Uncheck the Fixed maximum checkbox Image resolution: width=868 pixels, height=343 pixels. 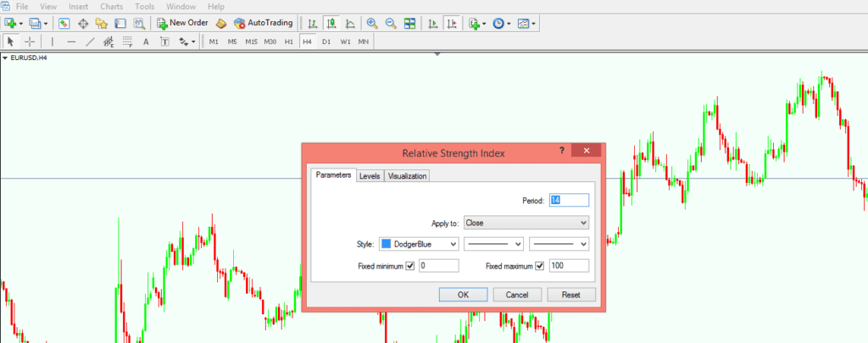tap(539, 266)
